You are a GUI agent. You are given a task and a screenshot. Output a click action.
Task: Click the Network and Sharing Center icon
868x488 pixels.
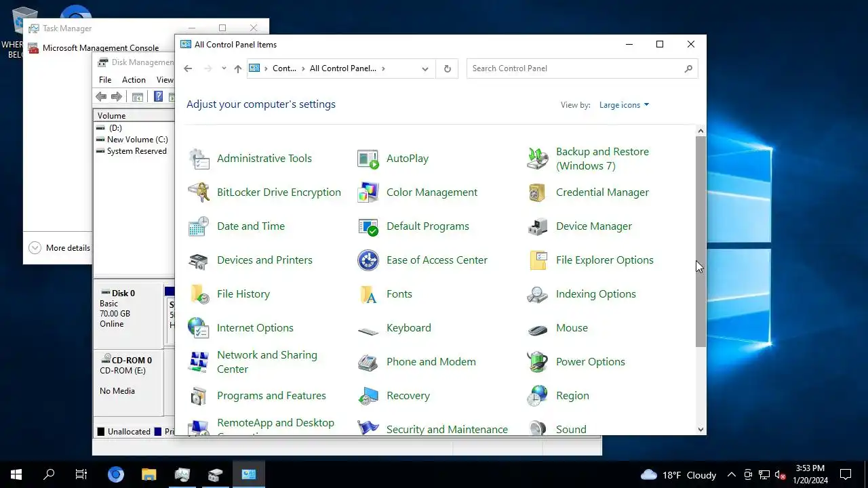pos(199,362)
